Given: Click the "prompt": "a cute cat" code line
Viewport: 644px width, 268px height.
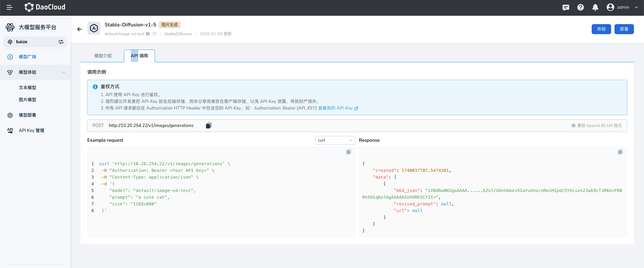Looking at the screenshot, I should pyautogui.click(x=139, y=197).
